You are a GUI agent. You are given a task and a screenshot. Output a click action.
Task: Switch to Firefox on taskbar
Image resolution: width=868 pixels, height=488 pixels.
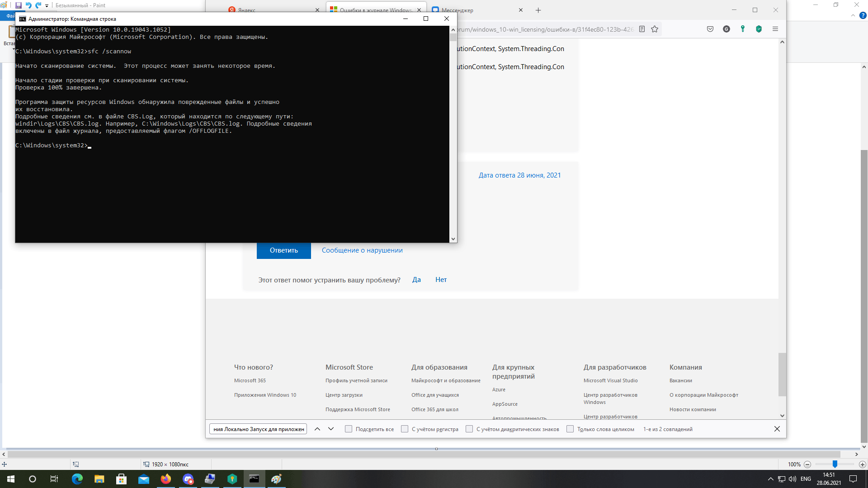[166, 479]
